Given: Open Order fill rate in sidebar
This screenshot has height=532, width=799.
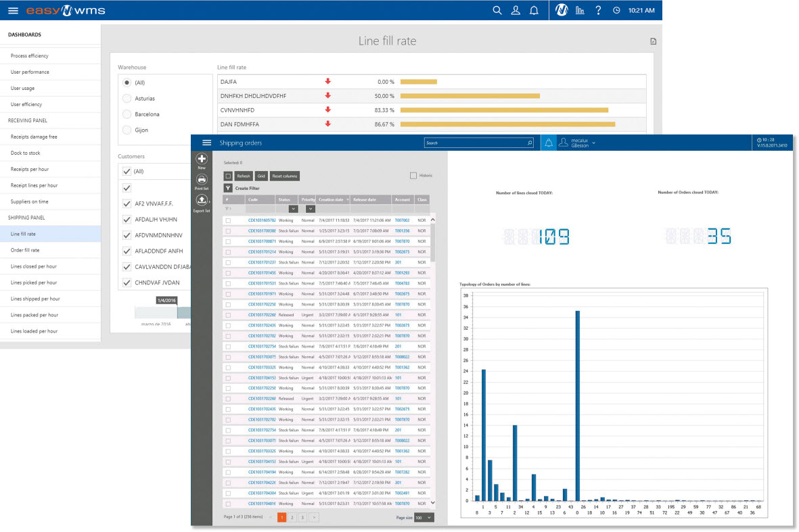Looking at the screenshot, I should (x=25, y=250).
